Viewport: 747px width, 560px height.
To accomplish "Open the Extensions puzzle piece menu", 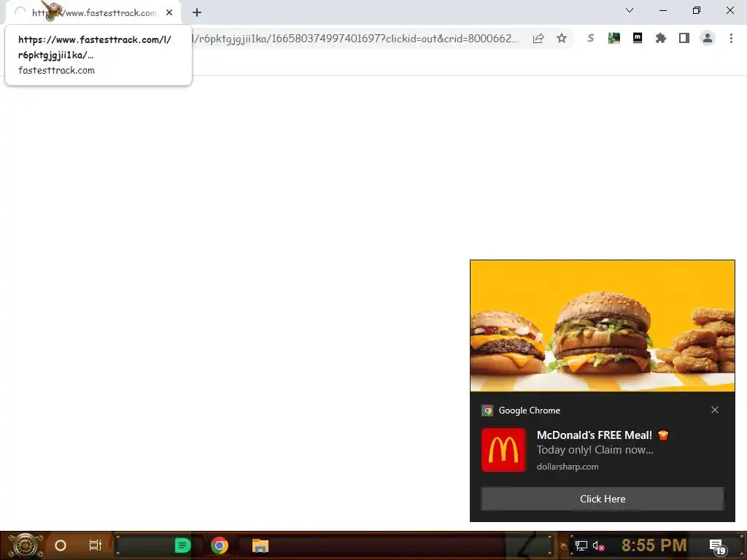I will pos(661,38).
